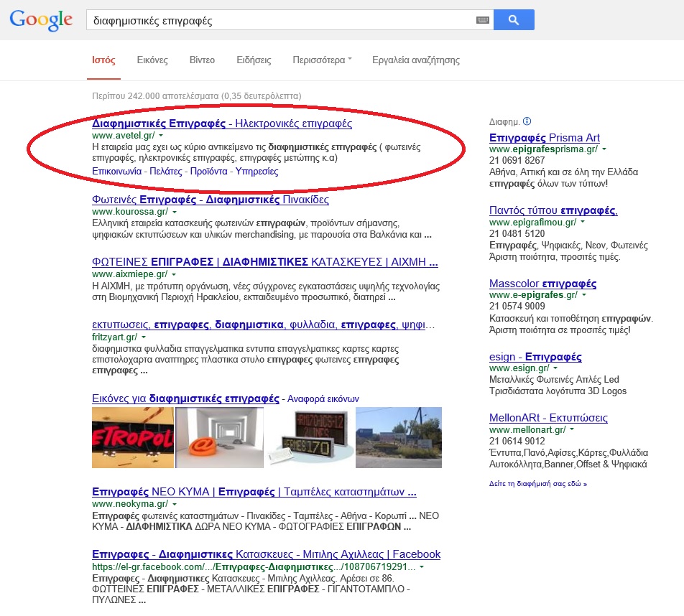
Task: Expand the arrow next to www.aixmiepe.gr
Action: click(174, 274)
